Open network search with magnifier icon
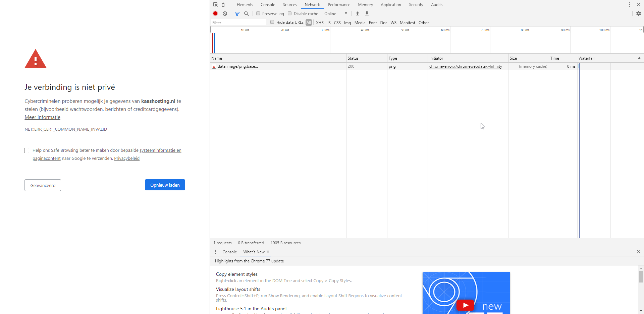This screenshot has height=314, width=644. coord(247,13)
